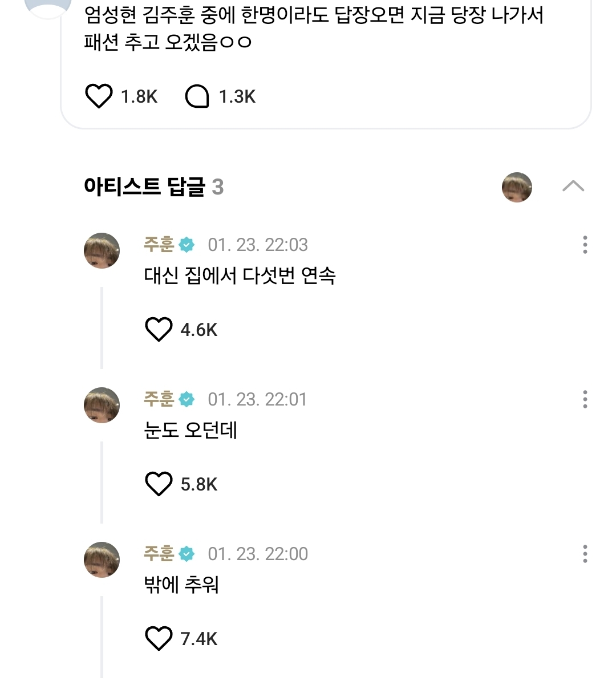Collapse the artist replies section
Screen dimensions: 616x685
tap(573, 187)
